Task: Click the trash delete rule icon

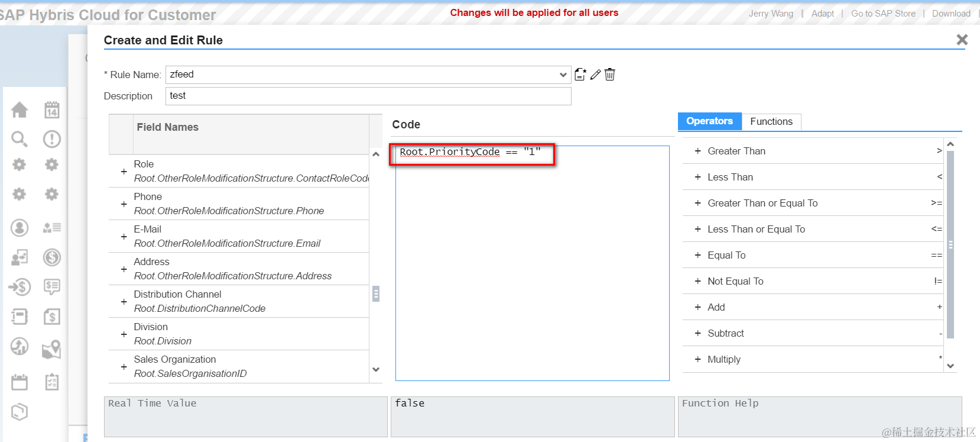Action: (x=610, y=74)
